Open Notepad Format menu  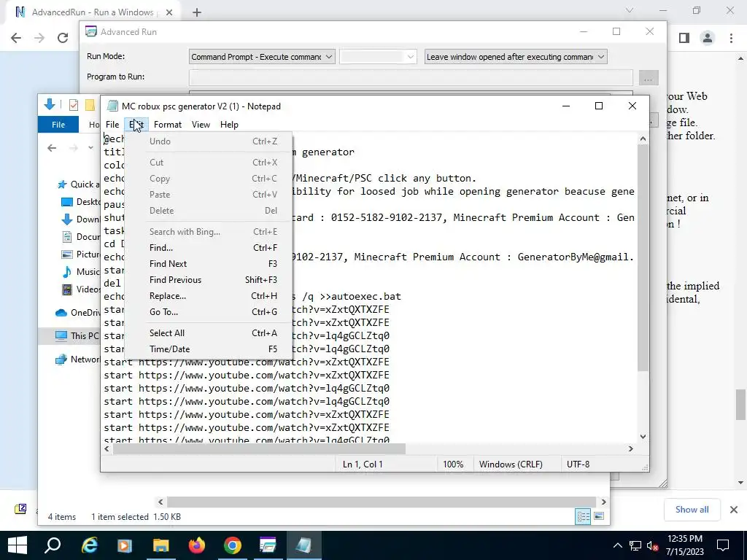coord(168,124)
